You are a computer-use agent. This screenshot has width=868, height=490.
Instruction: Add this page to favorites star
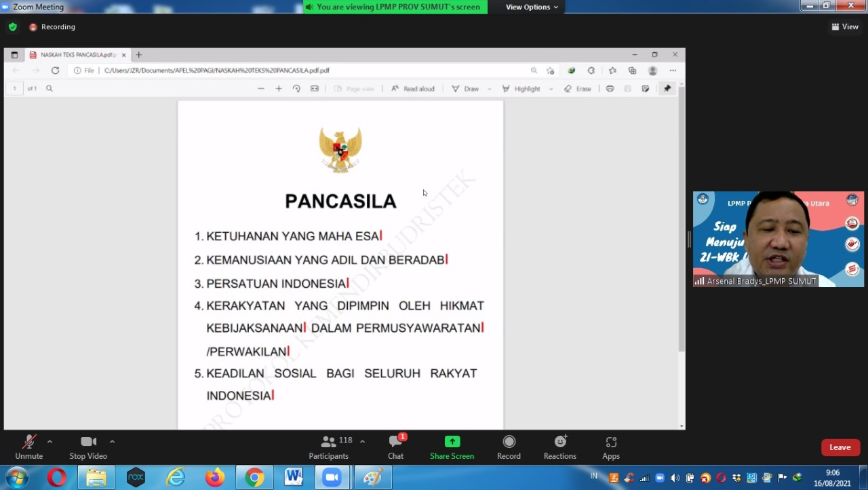click(551, 71)
